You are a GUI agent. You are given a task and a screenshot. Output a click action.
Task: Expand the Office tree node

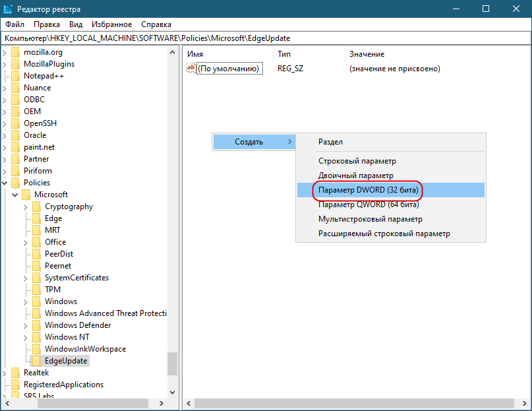coord(26,243)
